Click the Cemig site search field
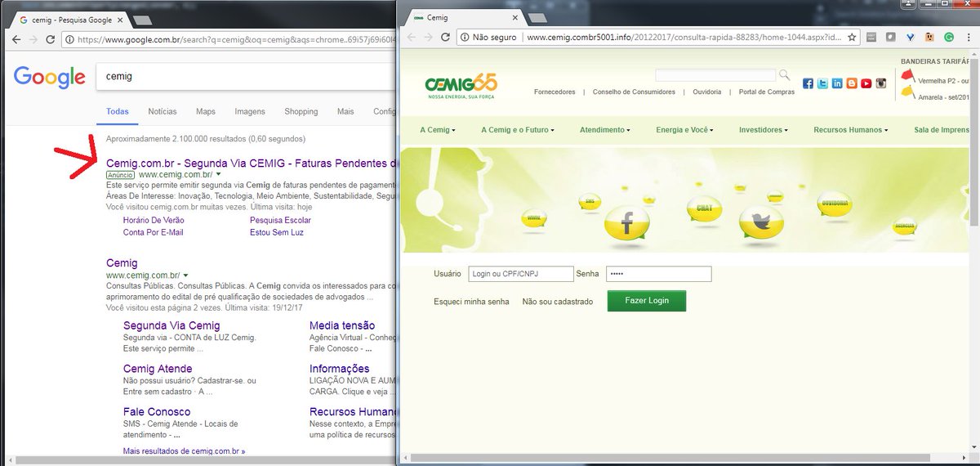 click(715, 75)
